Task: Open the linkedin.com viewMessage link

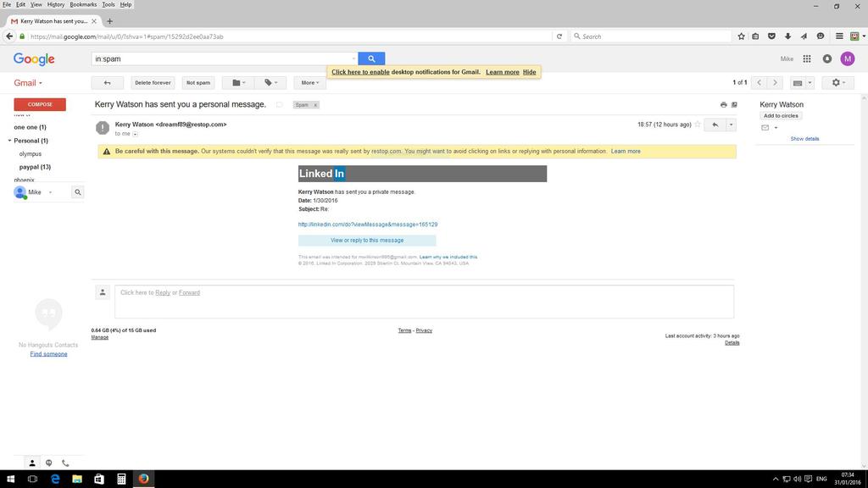Action: click(368, 225)
